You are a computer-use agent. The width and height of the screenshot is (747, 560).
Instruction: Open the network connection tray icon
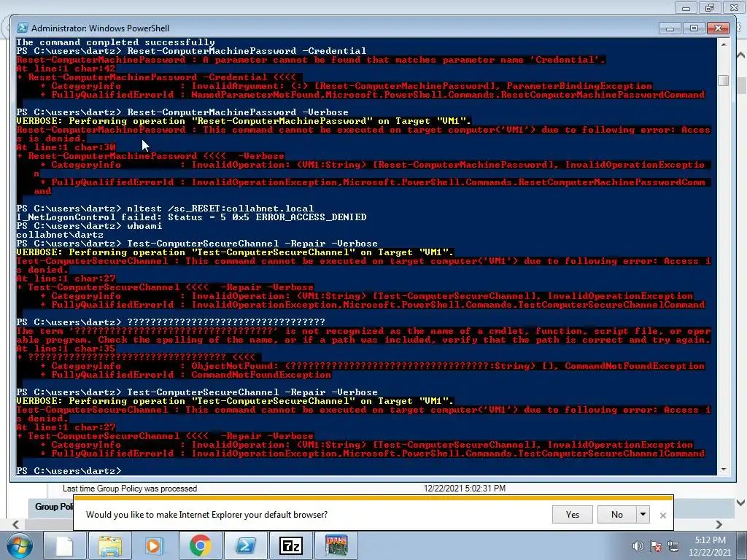[x=673, y=546]
